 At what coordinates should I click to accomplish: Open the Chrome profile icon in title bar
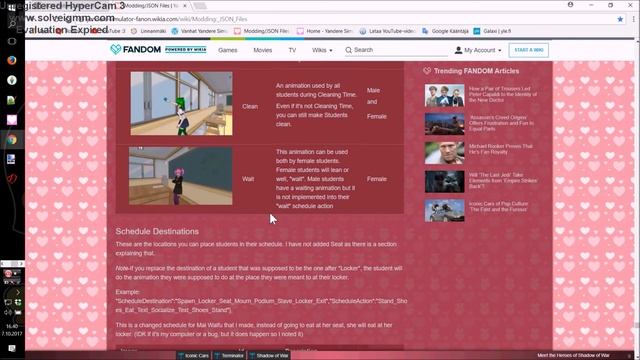tap(570, 5)
